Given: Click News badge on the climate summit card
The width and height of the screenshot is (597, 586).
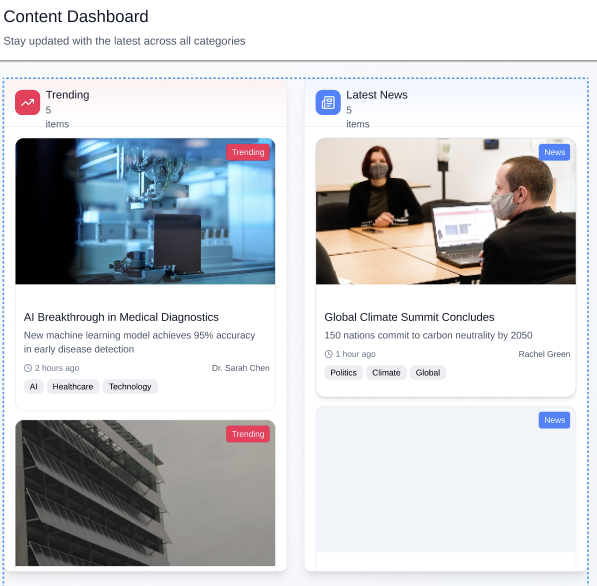Looking at the screenshot, I should (x=554, y=152).
